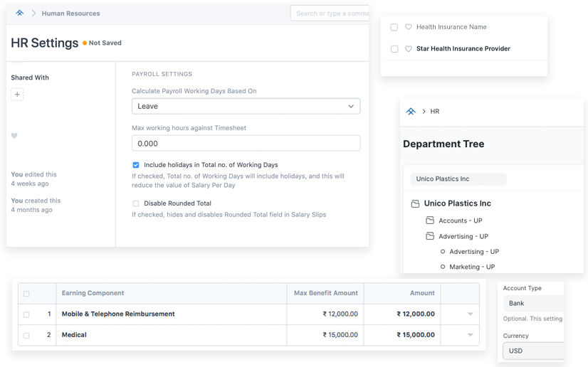The height and width of the screenshot is (367, 588).
Task: Select the Star Health Insurance Provider checkbox
Action: [394, 49]
